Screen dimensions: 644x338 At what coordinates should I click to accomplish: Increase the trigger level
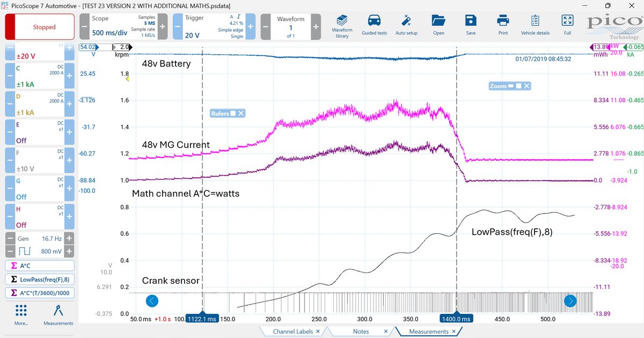[x=252, y=27]
